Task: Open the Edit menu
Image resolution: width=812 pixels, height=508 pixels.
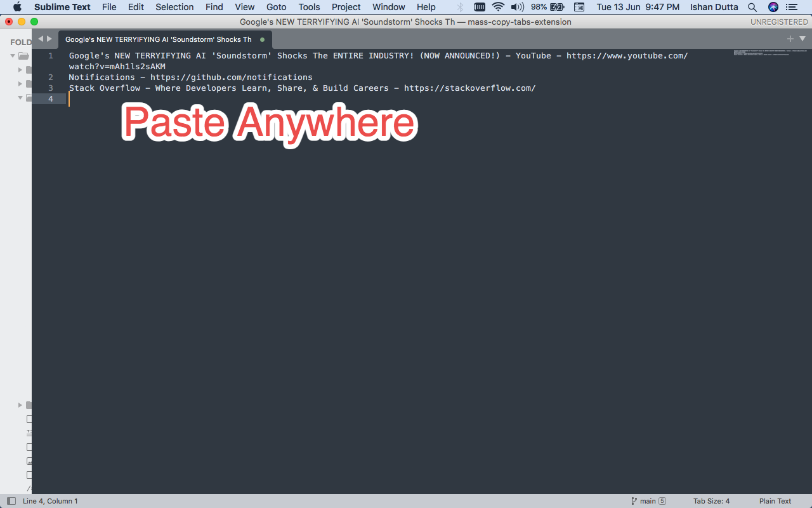Action: click(136, 7)
